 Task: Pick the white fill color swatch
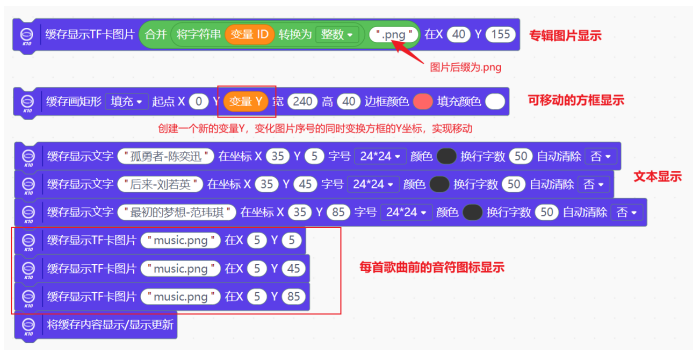click(495, 102)
